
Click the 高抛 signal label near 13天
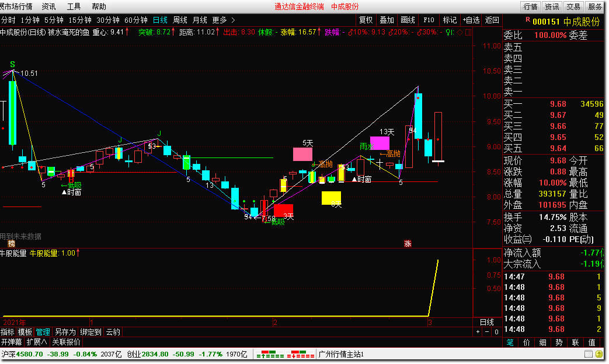pyautogui.click(x=390, y=153)
